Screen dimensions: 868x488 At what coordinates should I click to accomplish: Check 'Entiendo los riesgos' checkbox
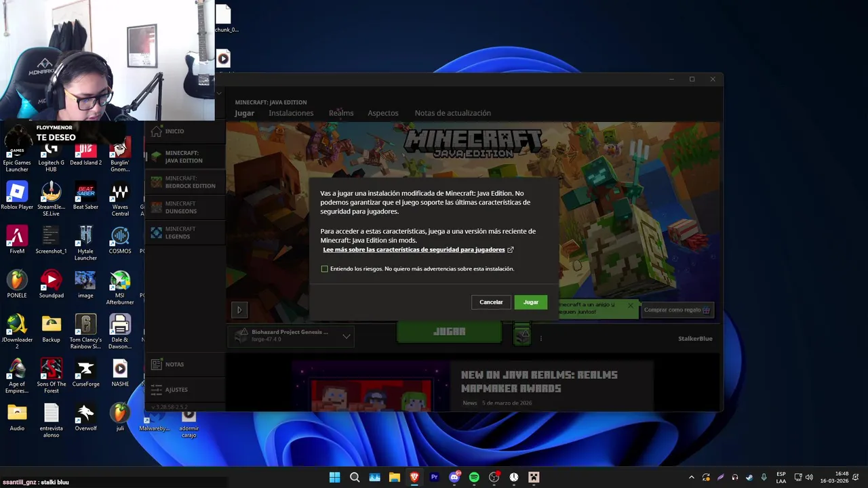click(x=325, y=269)
